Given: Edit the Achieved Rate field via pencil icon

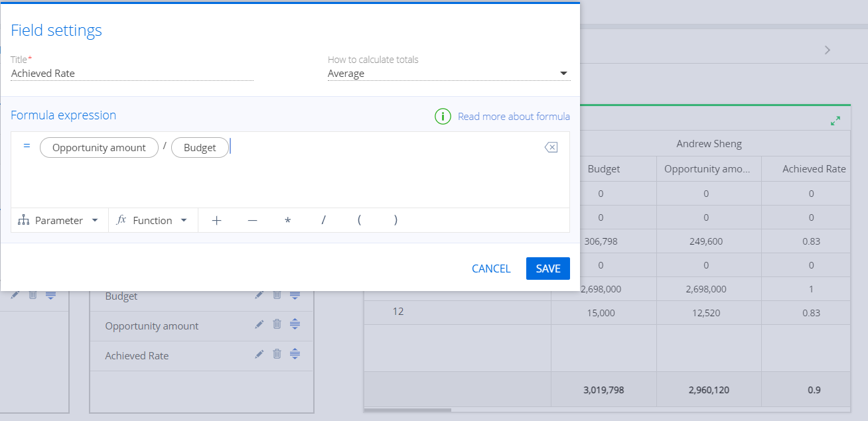Looking at the screenshot, I should (x=259, y=355).
